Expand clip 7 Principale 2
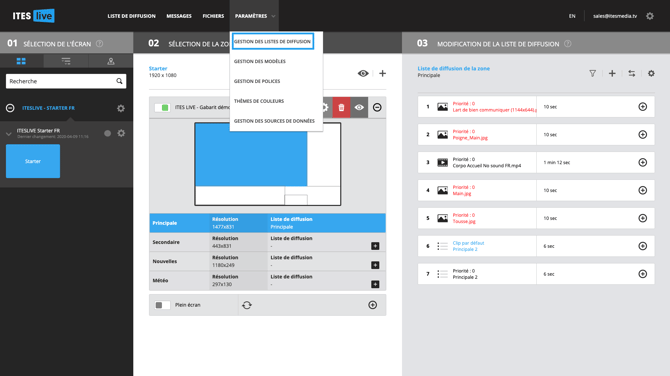The width and height of the screenshot is (670, 376). point(643,274)
